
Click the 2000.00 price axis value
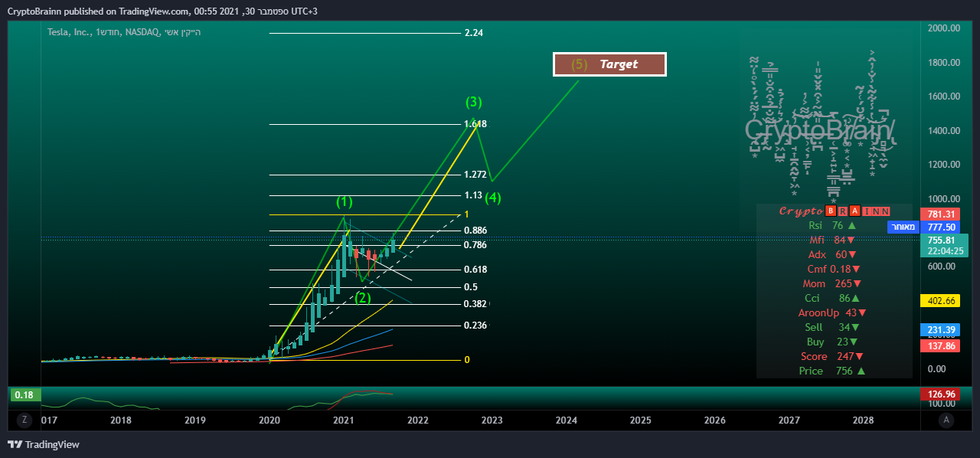944,28
